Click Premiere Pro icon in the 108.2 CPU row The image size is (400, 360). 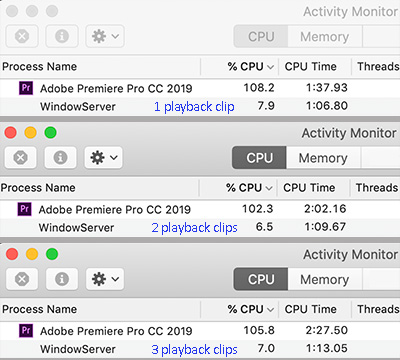(26, 88)
